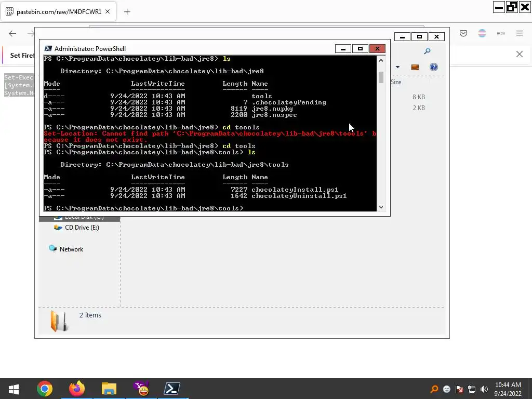Close the File Explorer window

[436, 37]
